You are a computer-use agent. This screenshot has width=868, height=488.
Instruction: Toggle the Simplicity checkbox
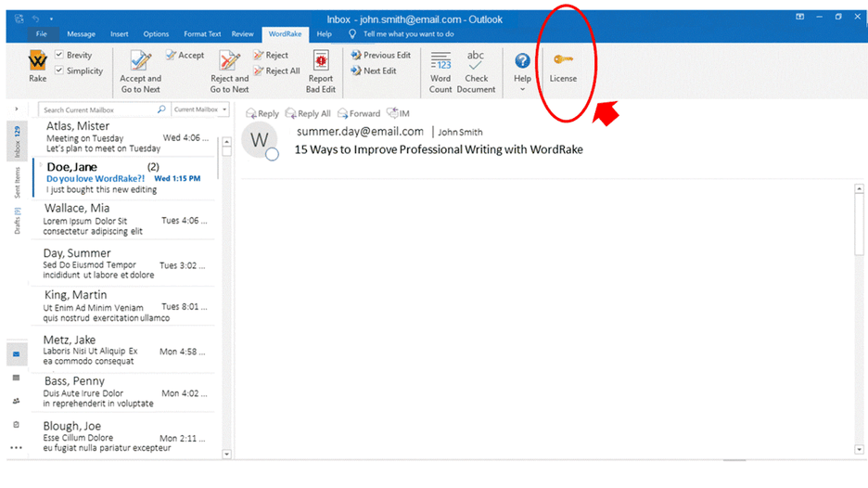[59, 71]
